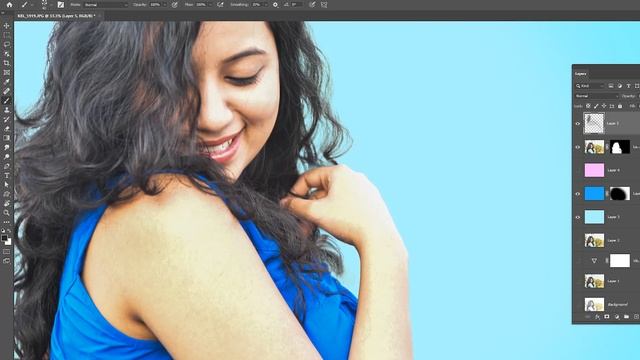This screenshot has height=360, width=640.
Task: Open smoothing options gear icon
Action: point(275,4)
